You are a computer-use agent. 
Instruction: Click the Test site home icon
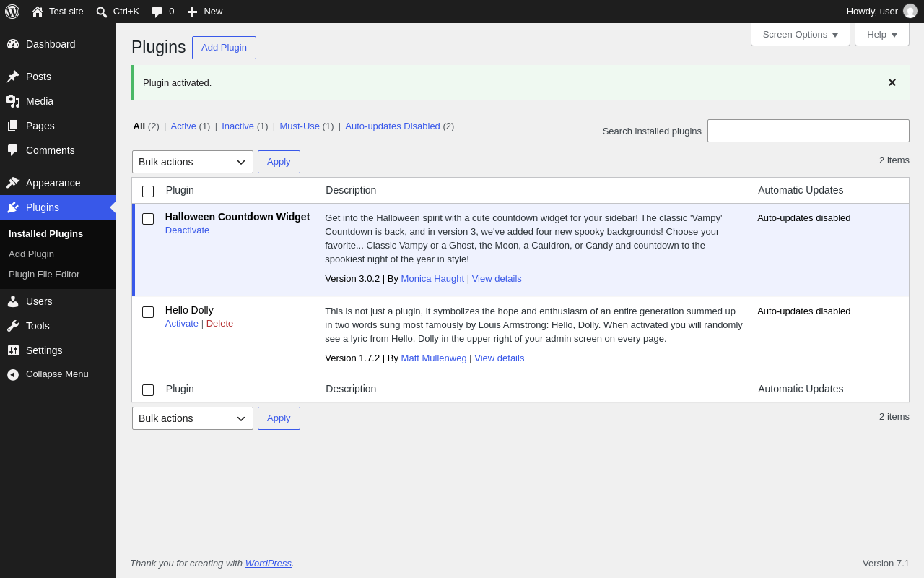tap(38, 12)
